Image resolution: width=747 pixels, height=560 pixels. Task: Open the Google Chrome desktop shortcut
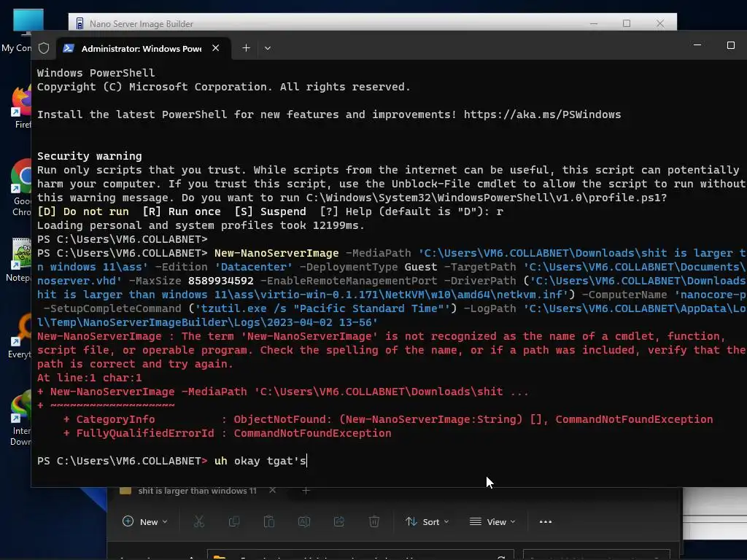tap(21, 187)
